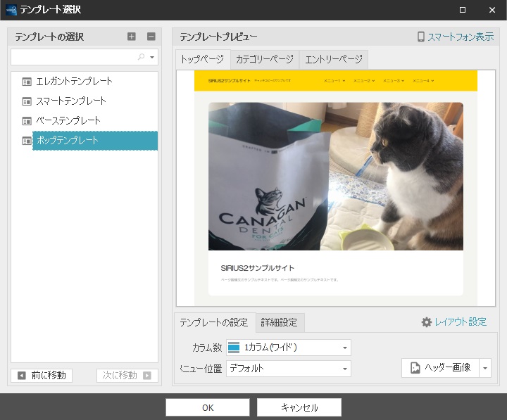Click the collapse-all minus icon in template selection
Screen dimensions: 507x420
pyautogui.click(x=151, y=37)
